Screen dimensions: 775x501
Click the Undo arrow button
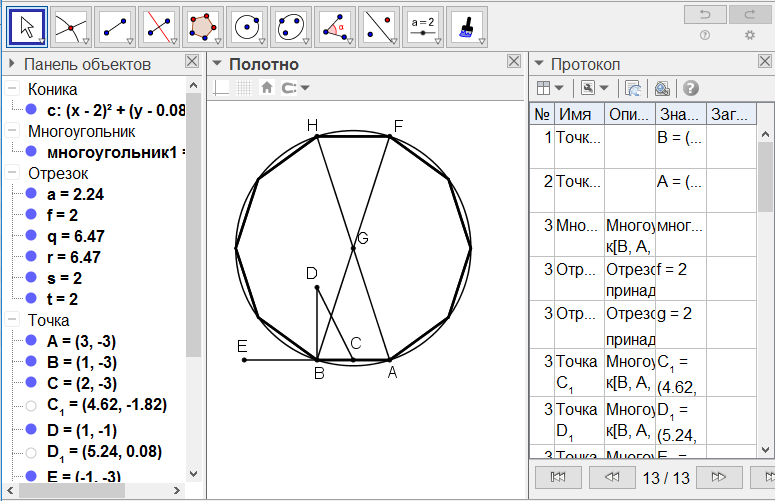click(705, 14)
